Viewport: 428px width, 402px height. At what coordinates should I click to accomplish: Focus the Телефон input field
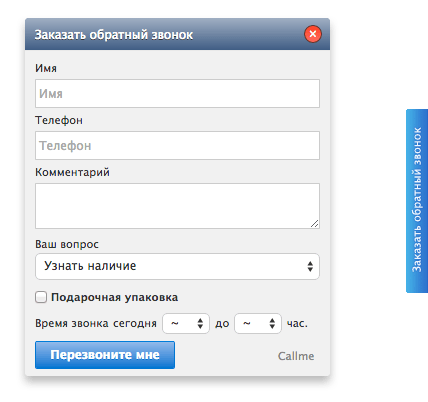click(177, 146)
